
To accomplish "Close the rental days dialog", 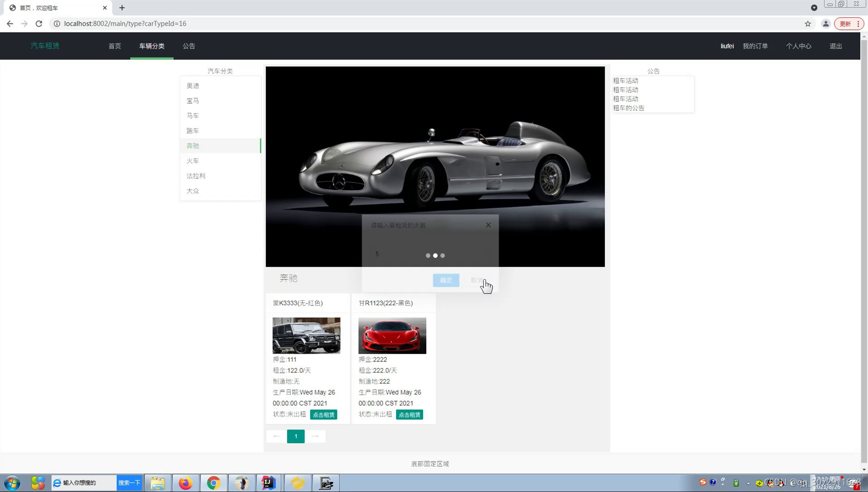I will (x=488, y=225).
